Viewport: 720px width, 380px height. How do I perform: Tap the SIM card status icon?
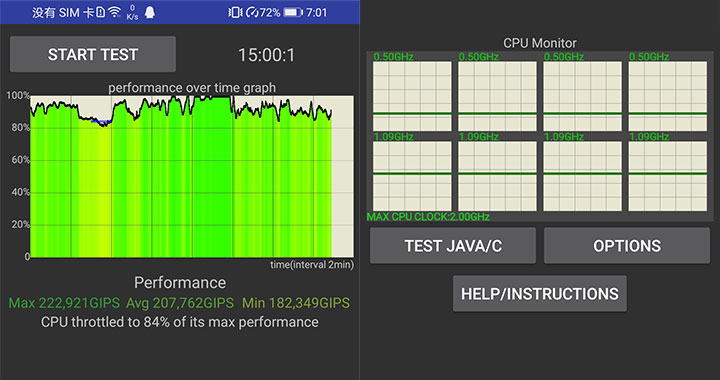coord(101,12)
